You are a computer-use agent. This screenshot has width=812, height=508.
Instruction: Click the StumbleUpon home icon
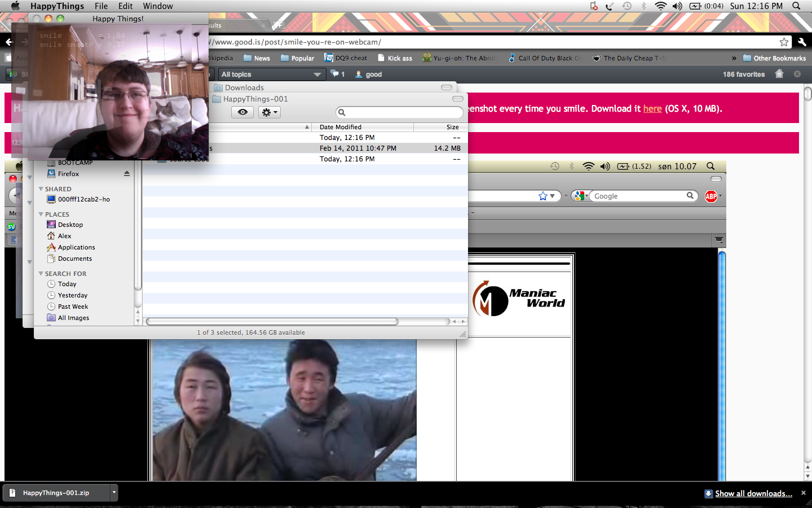point(779,74)
